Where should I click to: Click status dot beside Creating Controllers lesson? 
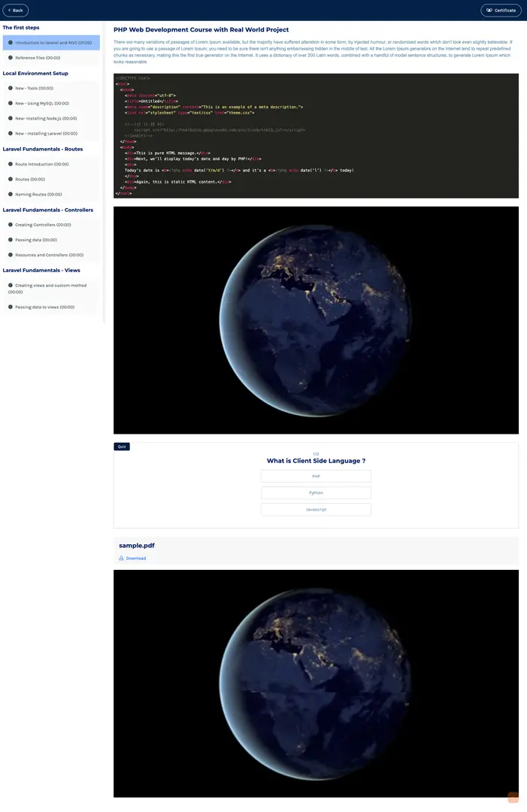10,225
